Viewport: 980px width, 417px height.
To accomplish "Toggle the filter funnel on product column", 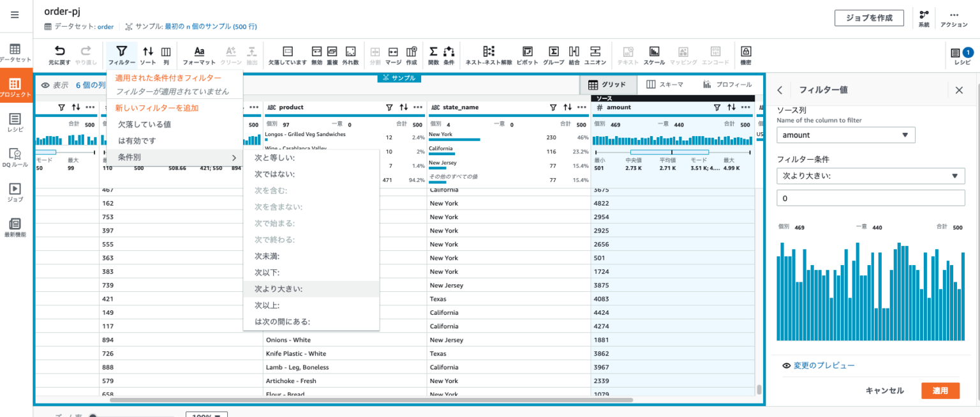I will point(388,107).
